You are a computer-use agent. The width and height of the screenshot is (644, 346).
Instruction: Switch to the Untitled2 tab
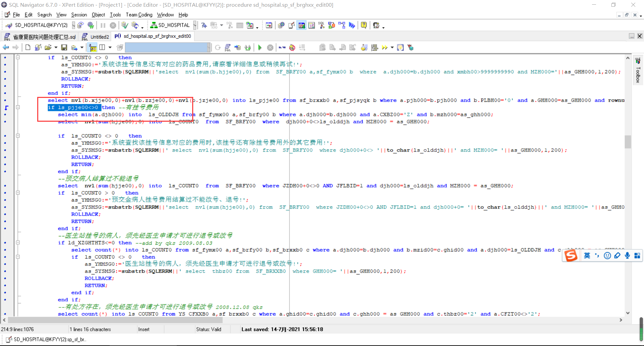point(99,37)
